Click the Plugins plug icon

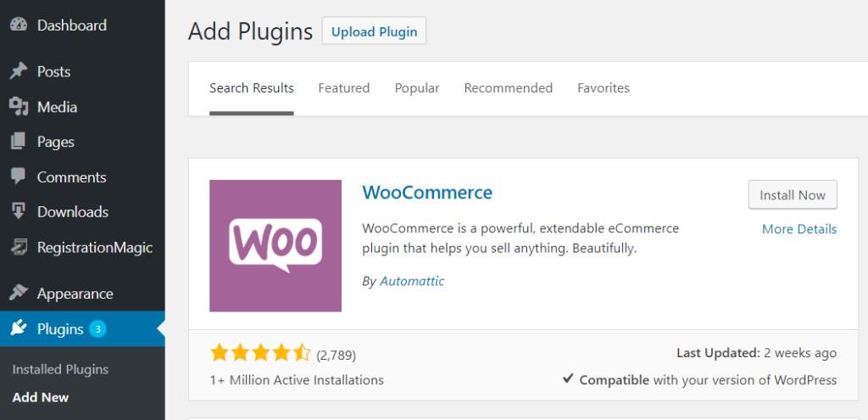19,329
